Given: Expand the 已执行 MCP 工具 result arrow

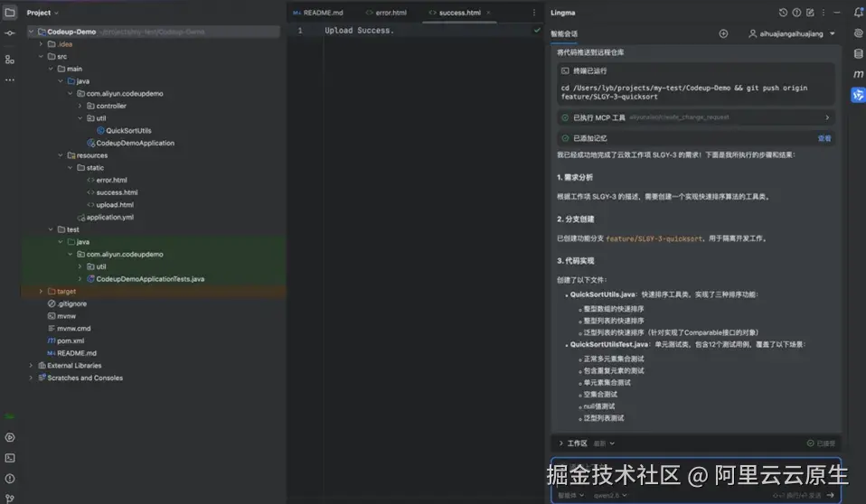Looking at the screenshot, I should pyautogui.click(x=827, y=117).
